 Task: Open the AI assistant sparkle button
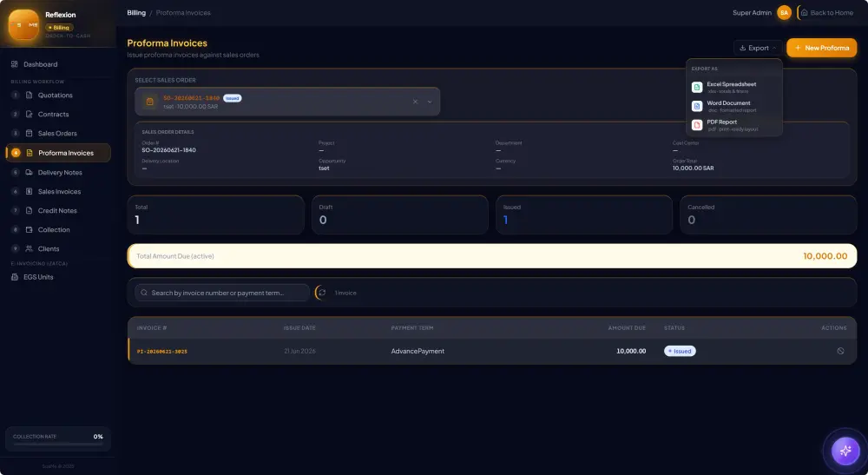[845, 452]
